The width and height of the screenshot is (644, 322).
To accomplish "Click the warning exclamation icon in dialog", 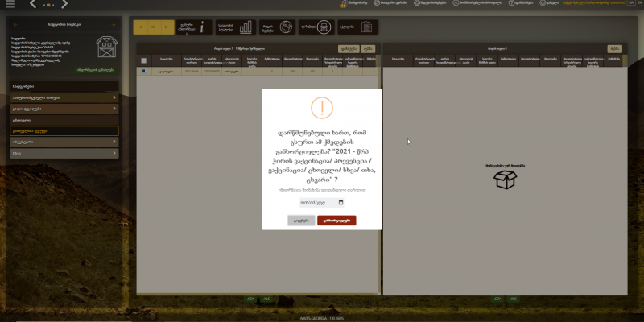I will coord(321,108).
